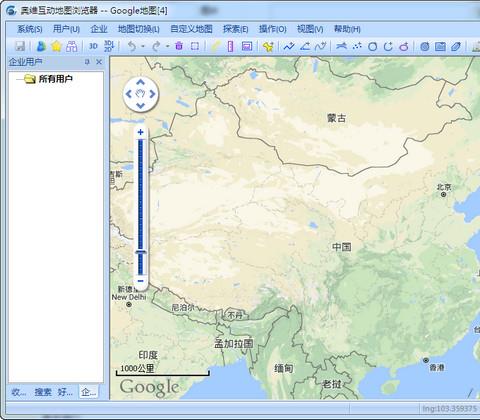This screenshot has height=420, width=480.
Task: Click the circle with red marker icon
Action: pyautogui.click(x=404, y=46)
